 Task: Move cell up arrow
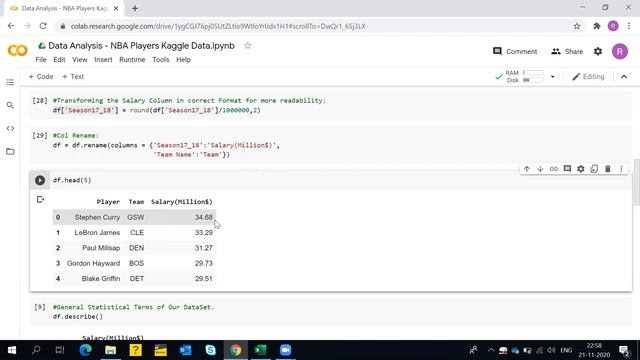pyautogui.click(x=527, y=169)
